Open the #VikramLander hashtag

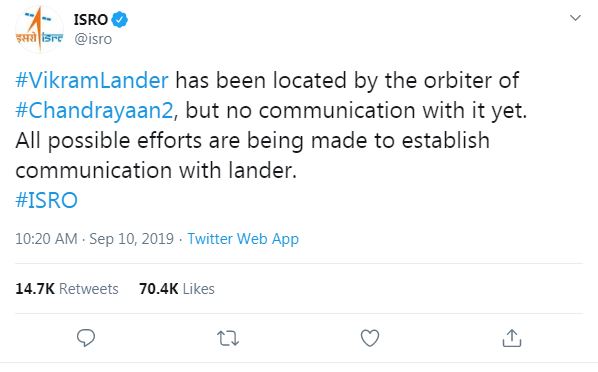[92, 81]
